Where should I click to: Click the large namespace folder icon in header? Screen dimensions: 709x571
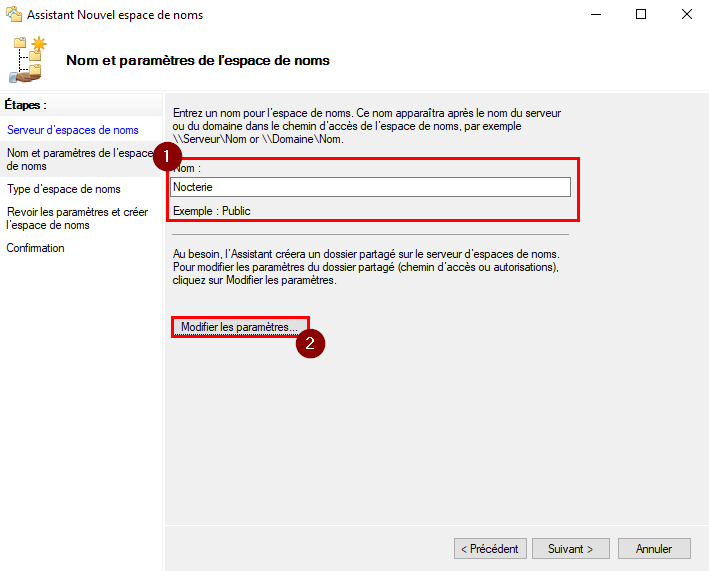click(28, 60)
